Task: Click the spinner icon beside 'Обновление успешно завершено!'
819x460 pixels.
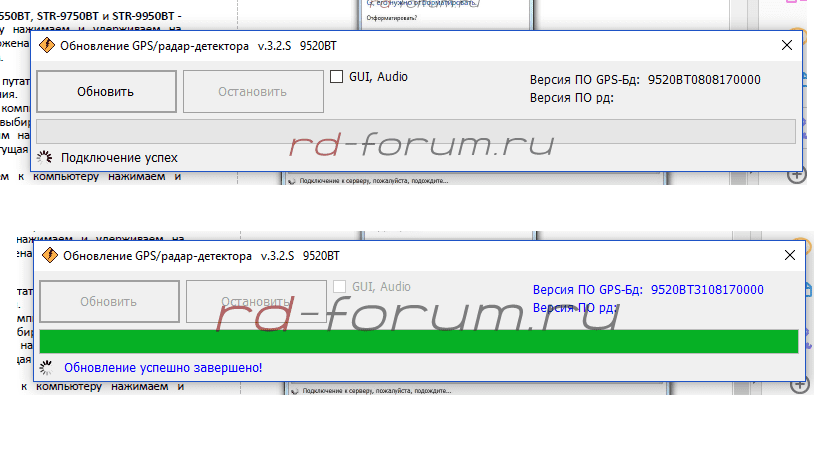Action: (x=45, y=367)
